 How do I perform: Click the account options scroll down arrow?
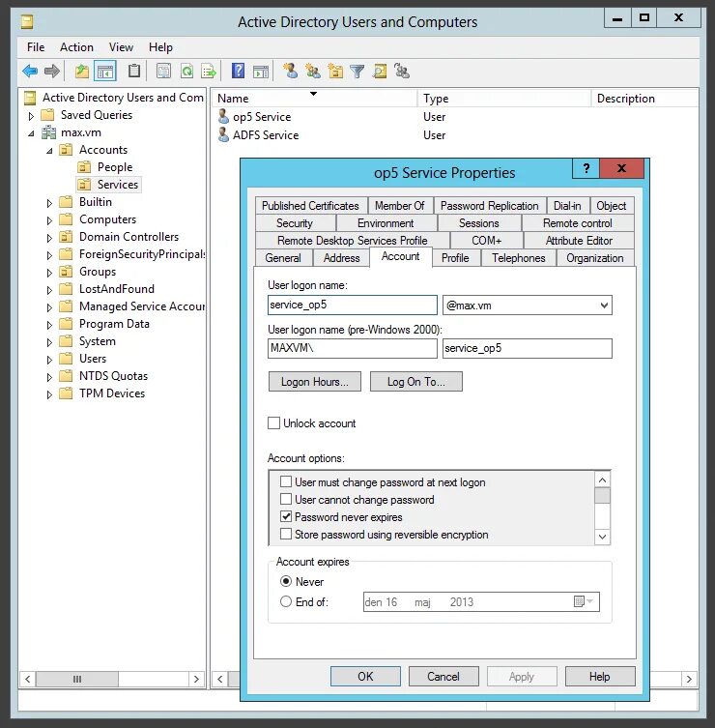pyautogui.click(x=602, y=537)
